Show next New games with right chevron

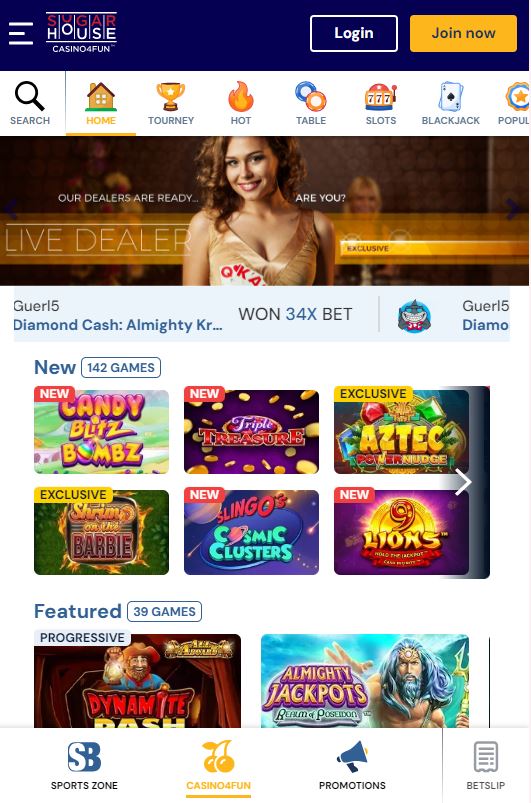pos(463,482)
